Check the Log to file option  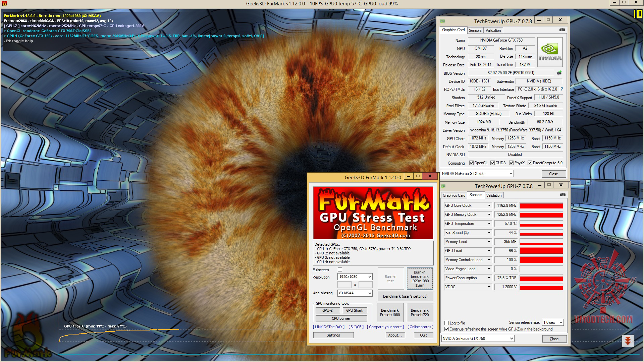point(446,323)
